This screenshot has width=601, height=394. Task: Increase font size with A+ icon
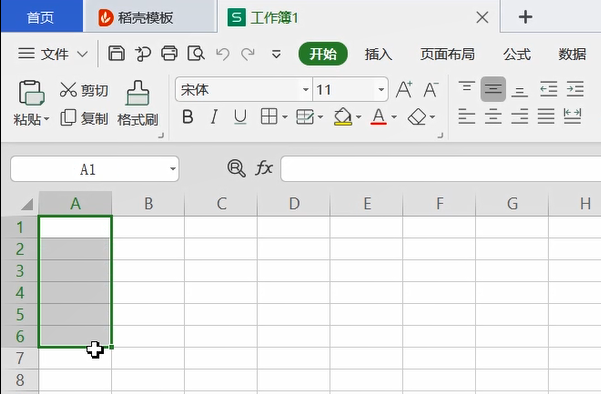click(404, 90)
